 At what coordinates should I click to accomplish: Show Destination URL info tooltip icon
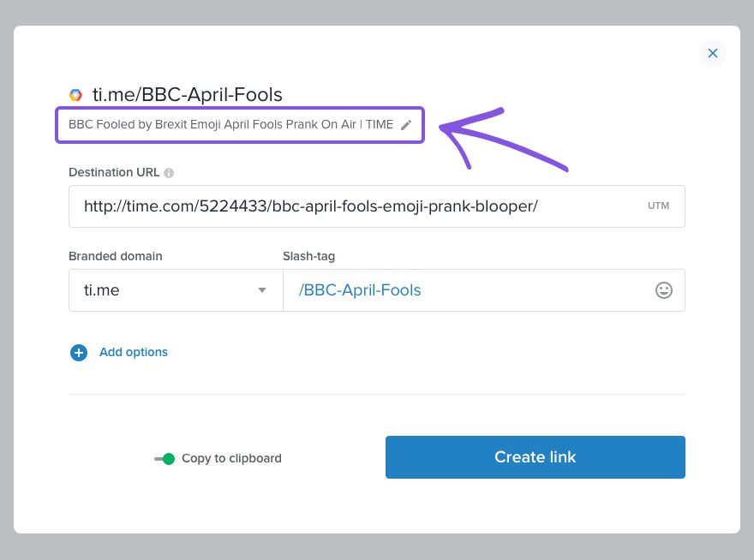tap(169, 173)
